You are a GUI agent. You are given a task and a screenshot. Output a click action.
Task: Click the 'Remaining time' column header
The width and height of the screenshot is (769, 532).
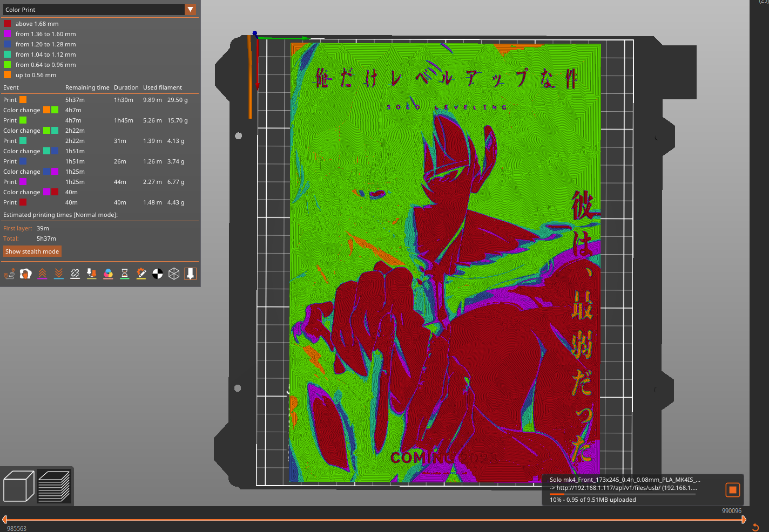[x=87, y=87]
